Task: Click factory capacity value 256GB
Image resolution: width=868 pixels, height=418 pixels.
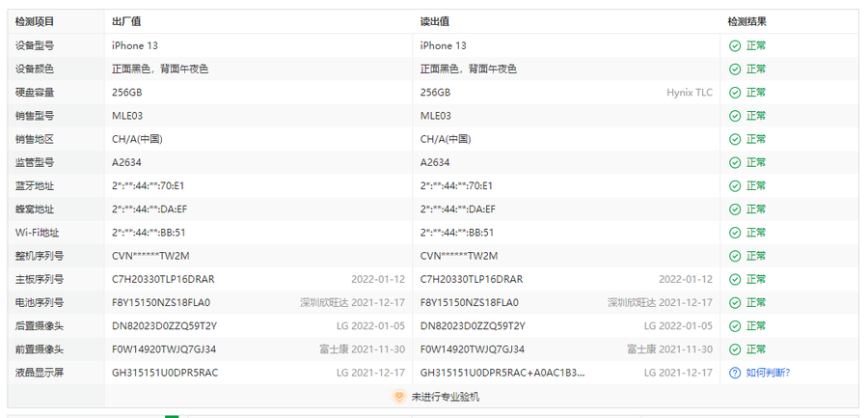Action: click(126, 93)
